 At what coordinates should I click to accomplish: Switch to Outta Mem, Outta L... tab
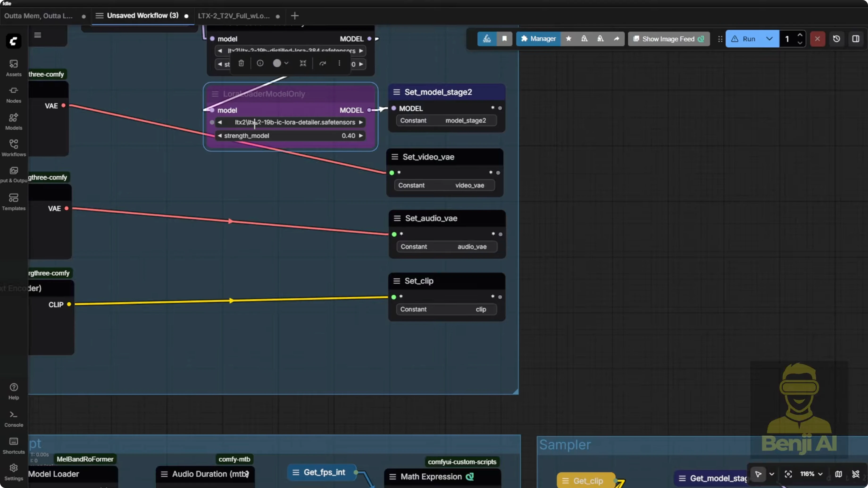tap(38, 16)
